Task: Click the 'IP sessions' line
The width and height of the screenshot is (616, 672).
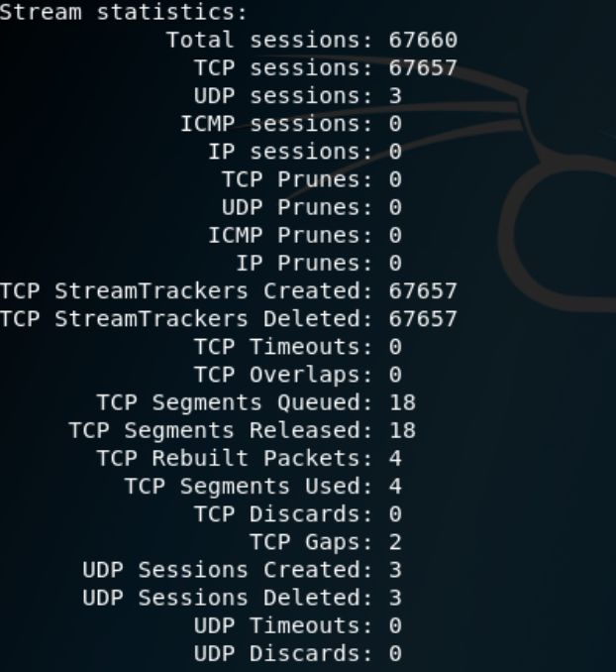Action: click(x=305, y=152)
